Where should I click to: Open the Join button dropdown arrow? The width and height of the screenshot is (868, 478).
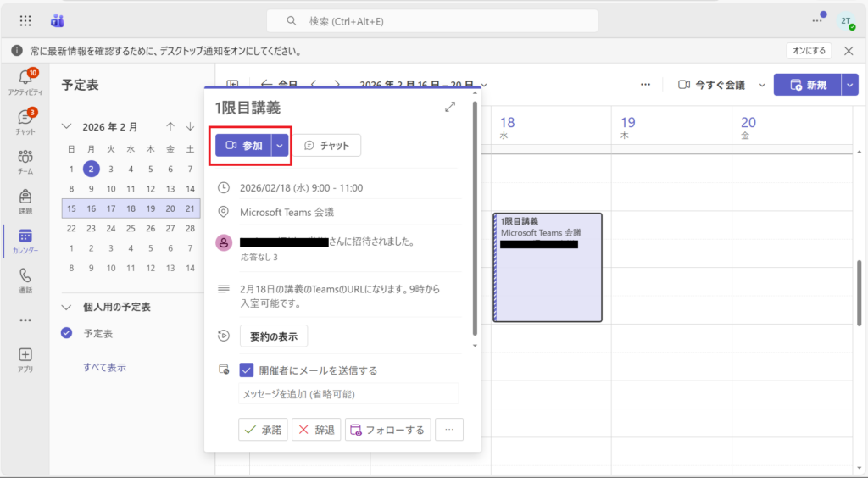pyautogui.click(x=280, y=146)
